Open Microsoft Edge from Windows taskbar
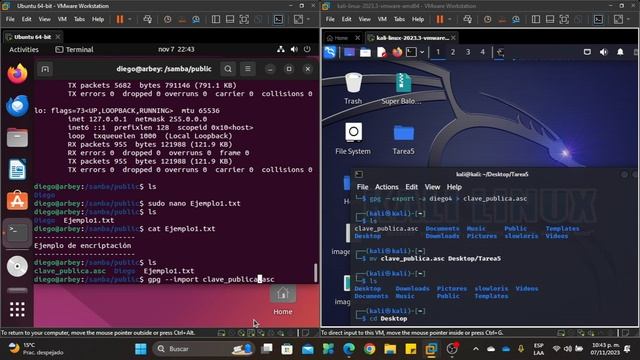Screen dimensions: 640x360 click(x=349, y=349)
